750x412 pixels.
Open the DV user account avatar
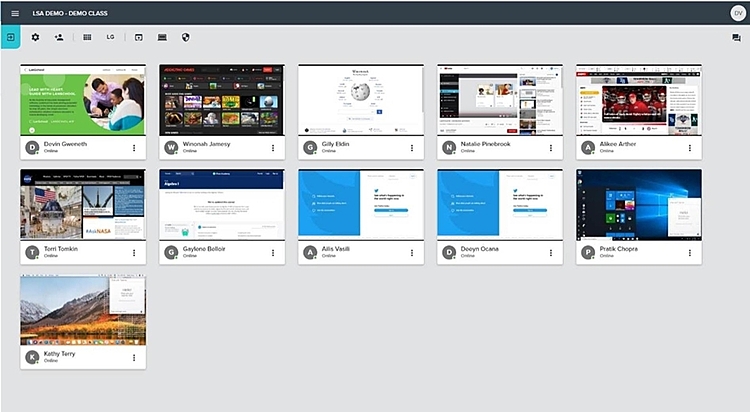(x=738, y=13)
